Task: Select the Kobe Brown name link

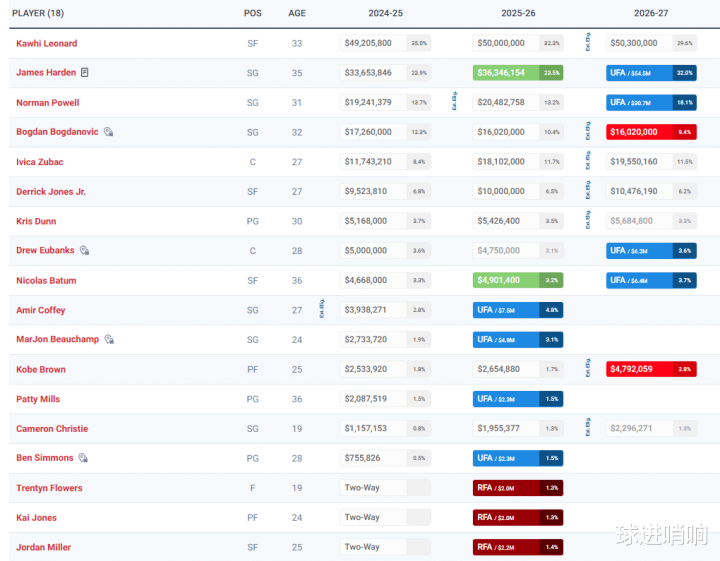Action: point(41,369)
